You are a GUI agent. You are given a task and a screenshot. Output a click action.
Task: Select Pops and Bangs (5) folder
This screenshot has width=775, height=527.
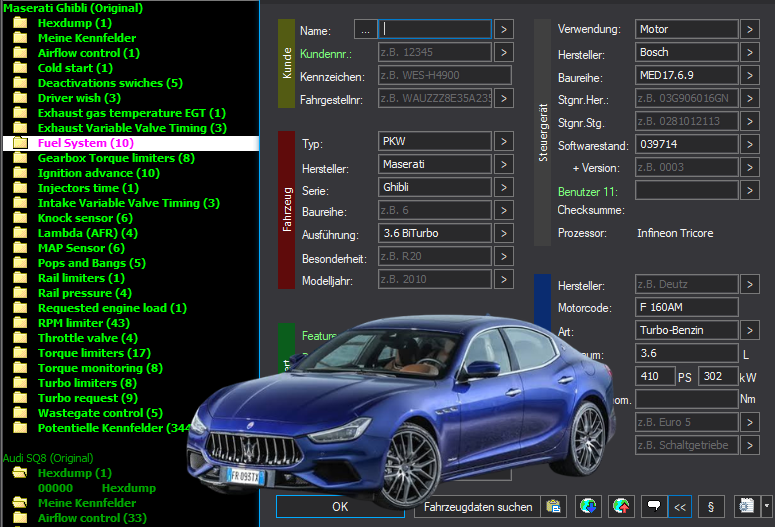(92, 263)
